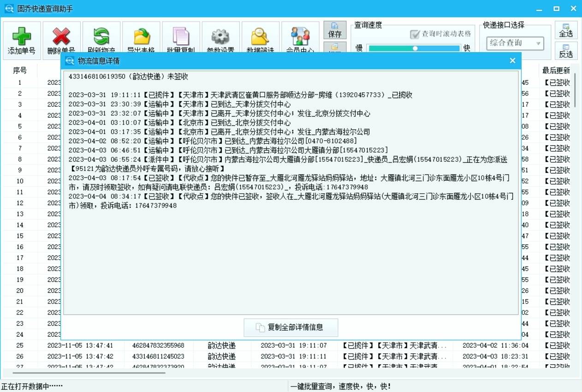Click the 批量复制 batch copy icon

pos(181,39)
